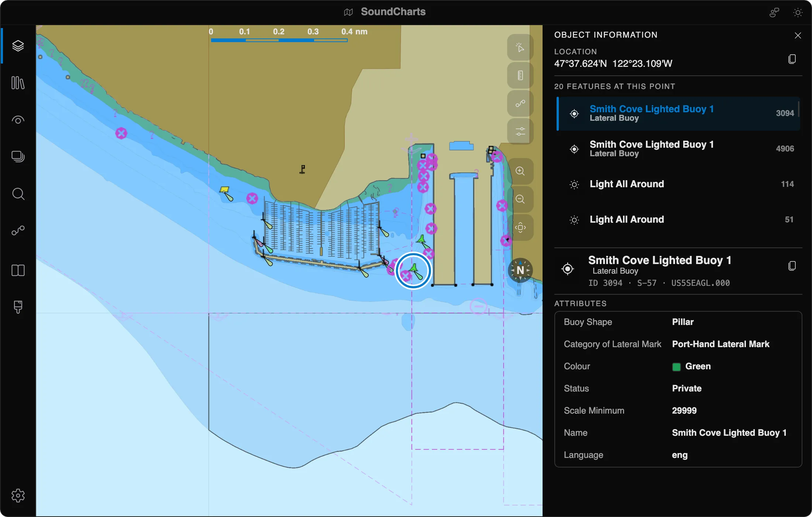Open the Layers panel in the sidebar
Screen dimensions: 812x517
click(18, 46)
